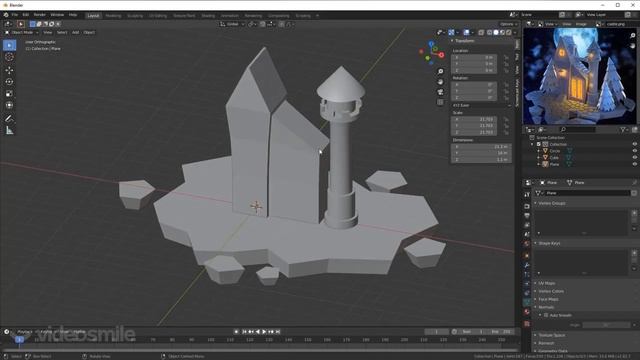Open the viewport Add menu

[x=76, y=32]
